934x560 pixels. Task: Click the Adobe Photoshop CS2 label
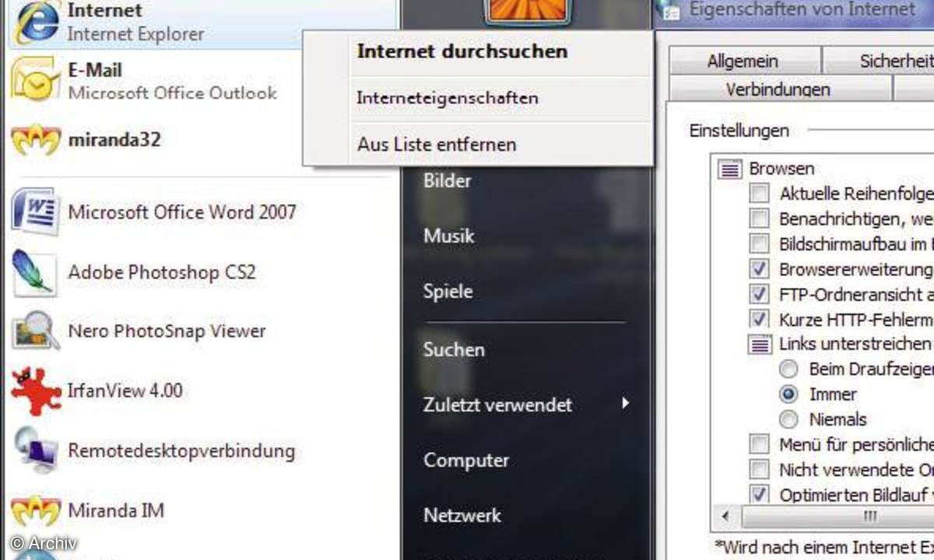pyautogui.click(x=162, y=272)
